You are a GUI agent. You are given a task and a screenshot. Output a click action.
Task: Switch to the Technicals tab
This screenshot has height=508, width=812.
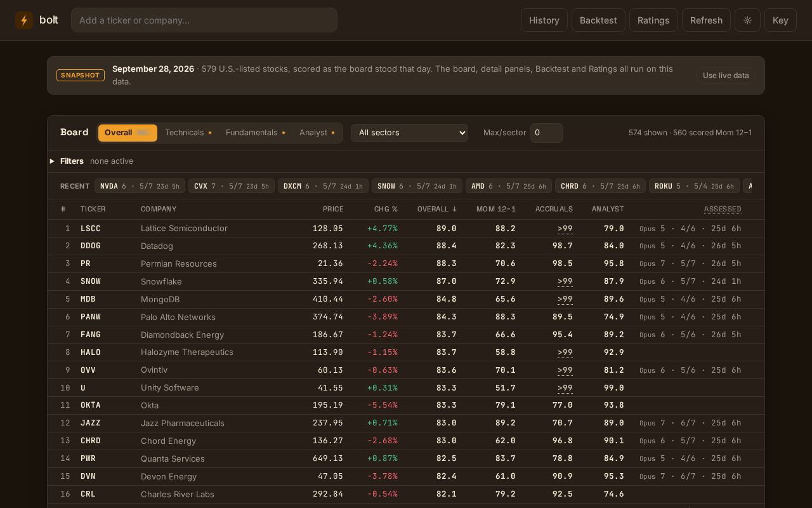click(188, 133)
